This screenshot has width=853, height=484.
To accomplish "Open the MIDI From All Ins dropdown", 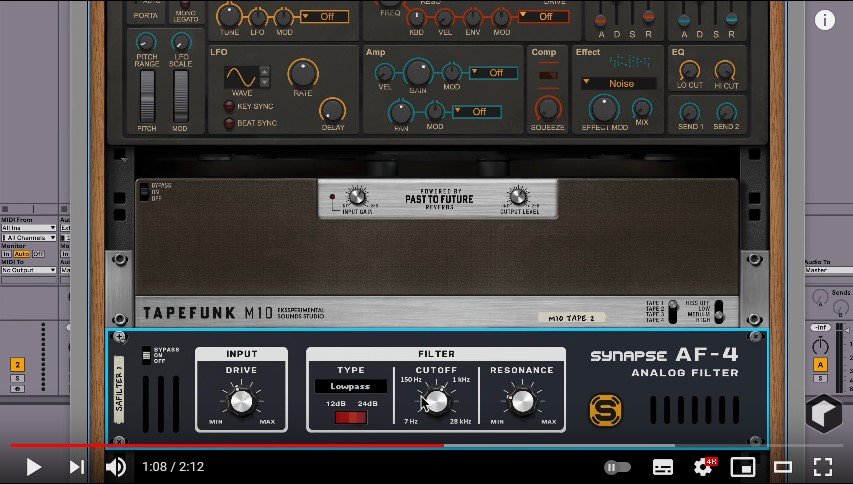I will tap(28, 228).
